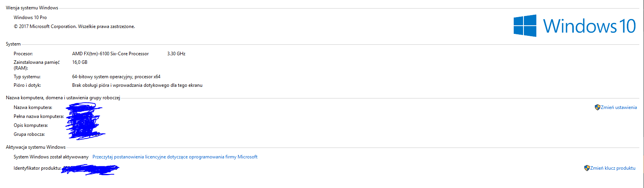The width and height of the screenshot is (644, 188).
Task: Read Microsoft license terms via Przeczytaj postanowienia link
Action: (175, 157)
